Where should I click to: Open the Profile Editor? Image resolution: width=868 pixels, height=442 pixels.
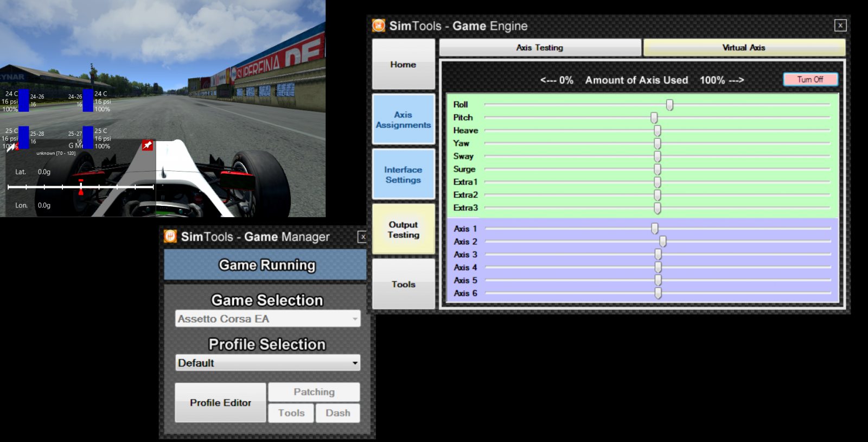(220, 402)
